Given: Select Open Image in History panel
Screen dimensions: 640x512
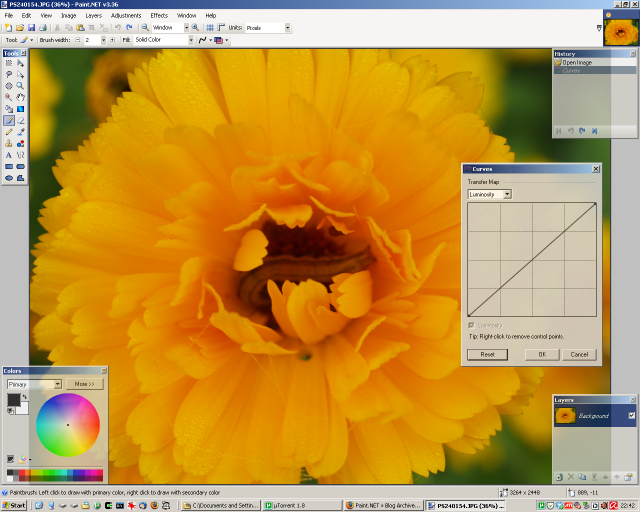Looking at the screenshot, I should (x=595, y=62).
